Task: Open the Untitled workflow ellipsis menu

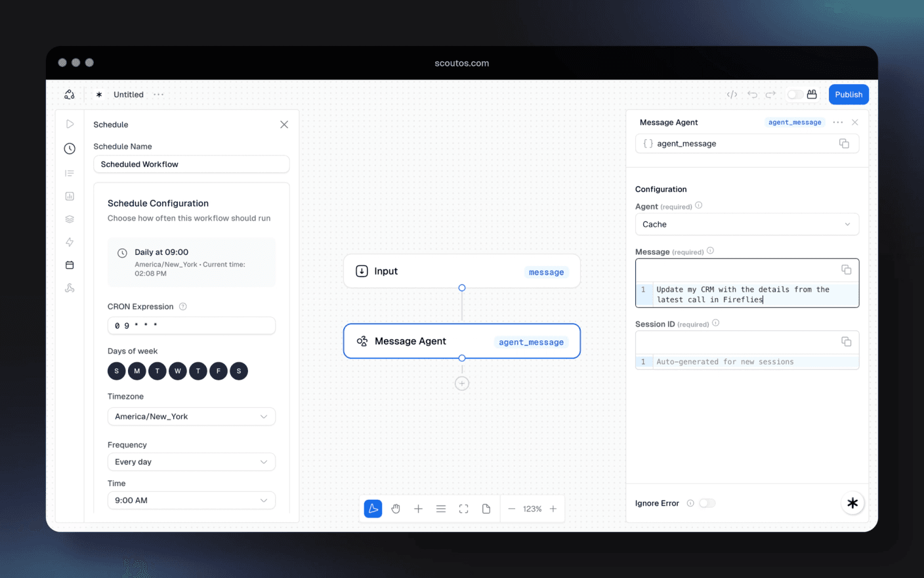Action: click(159, 95)
